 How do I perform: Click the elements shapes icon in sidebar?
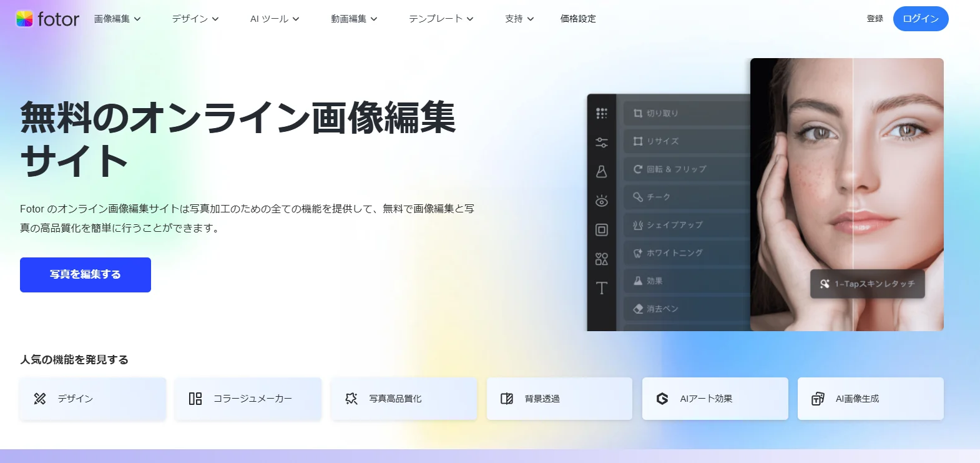pyautogui.click(x=602, y=259)
